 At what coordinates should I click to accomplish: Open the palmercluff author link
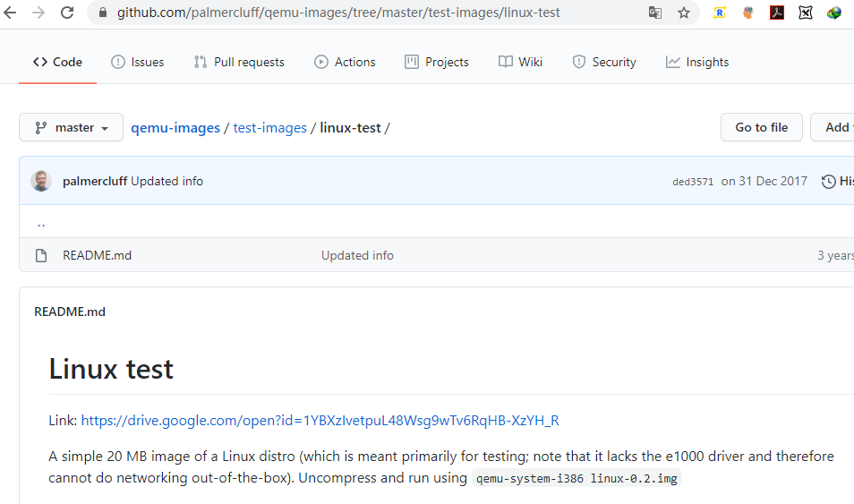pos(95,181)
